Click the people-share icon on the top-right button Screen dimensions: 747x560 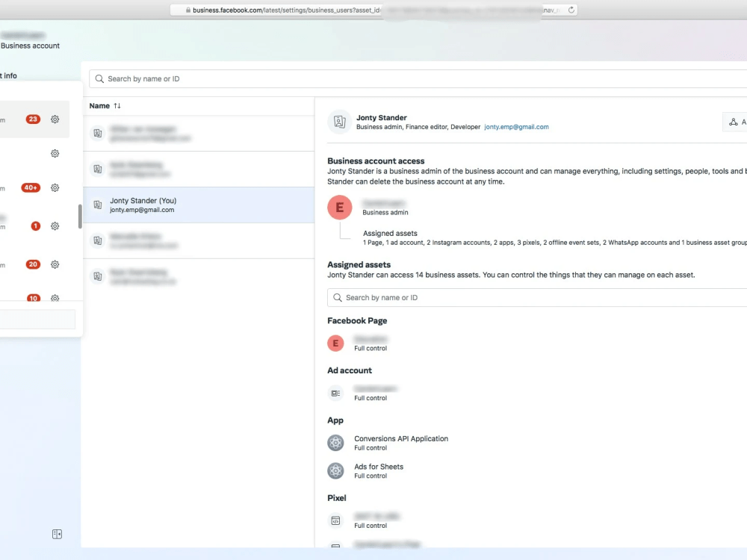click(x=735, y=122)
